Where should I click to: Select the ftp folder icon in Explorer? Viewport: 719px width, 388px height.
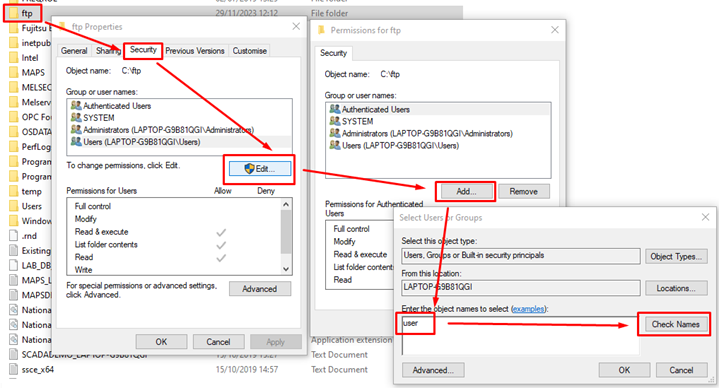click(14, 13)
